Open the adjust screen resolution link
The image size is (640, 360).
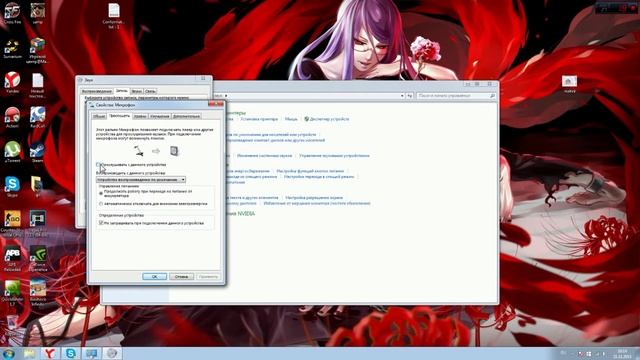[314, 198]
